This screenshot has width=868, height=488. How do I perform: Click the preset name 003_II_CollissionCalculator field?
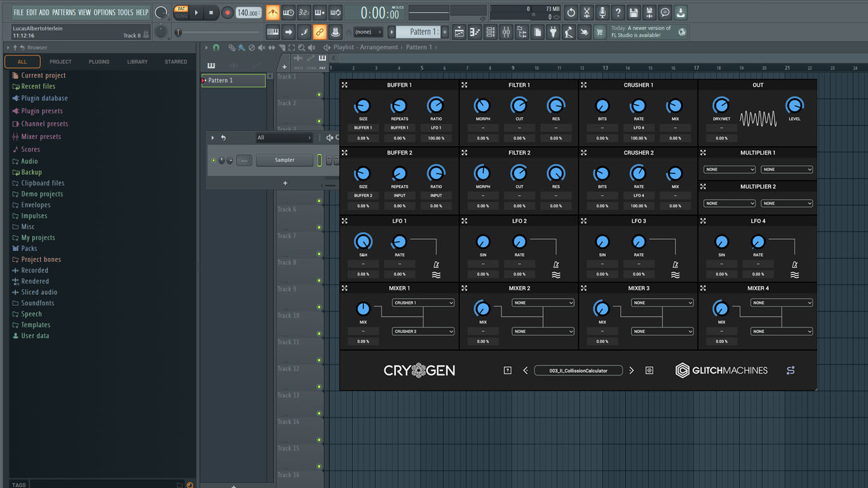(578, 370)
